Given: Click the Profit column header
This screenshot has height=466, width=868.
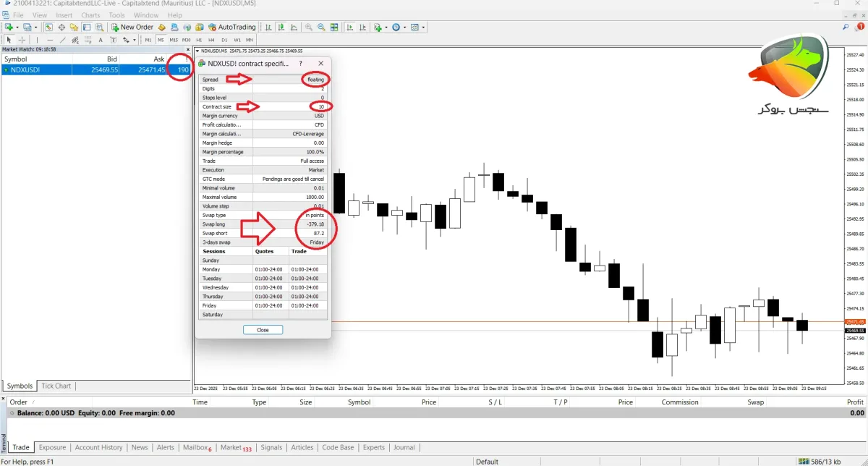Looking at the screenshot, I should click(x=855, y=402).
